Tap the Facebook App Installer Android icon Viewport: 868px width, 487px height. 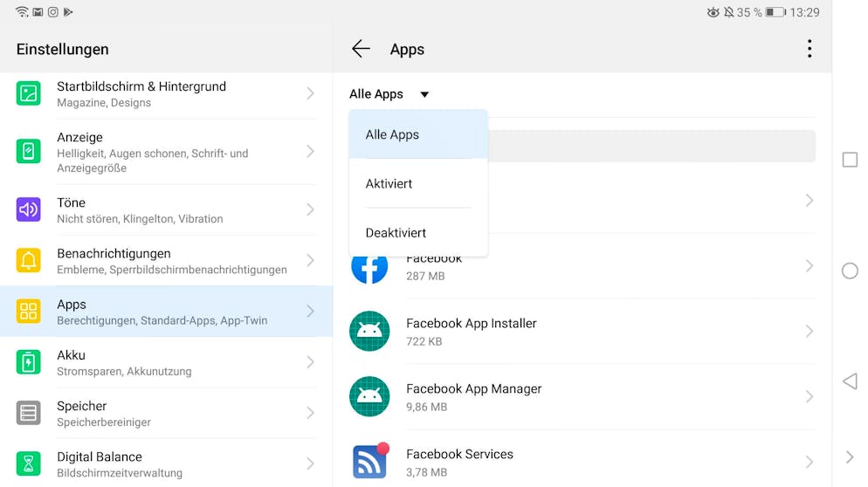[x=369, y=331]
